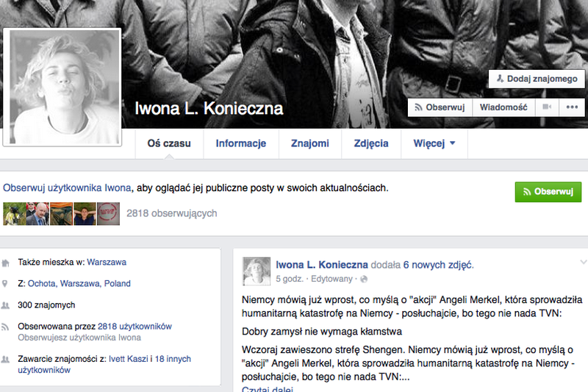
Task: Open the three-dots more options menu
Action: tap(572, 107)
